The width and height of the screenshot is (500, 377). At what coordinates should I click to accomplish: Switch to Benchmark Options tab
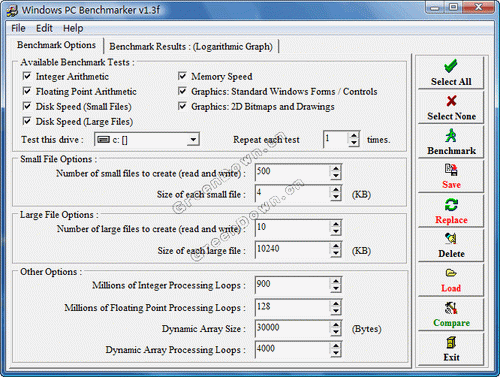tap(56, 45)
